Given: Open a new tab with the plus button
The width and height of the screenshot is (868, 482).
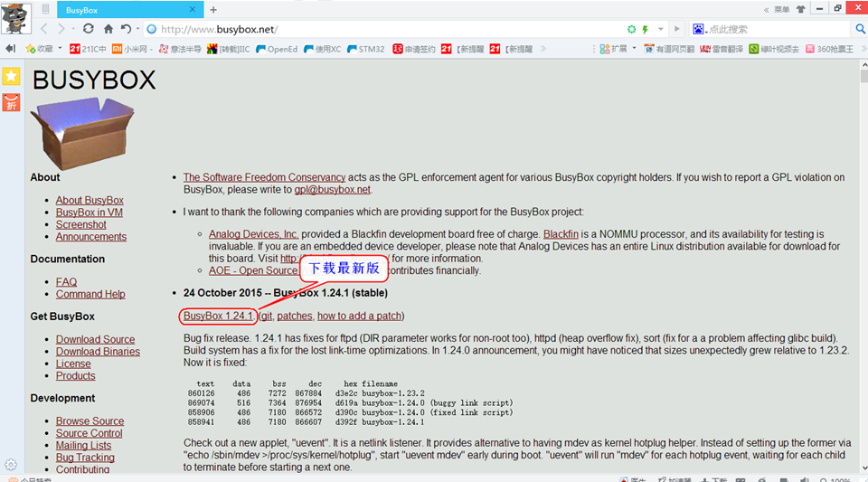Looking at the screenshot, I should pyautogui.click(x=213, y=9).
